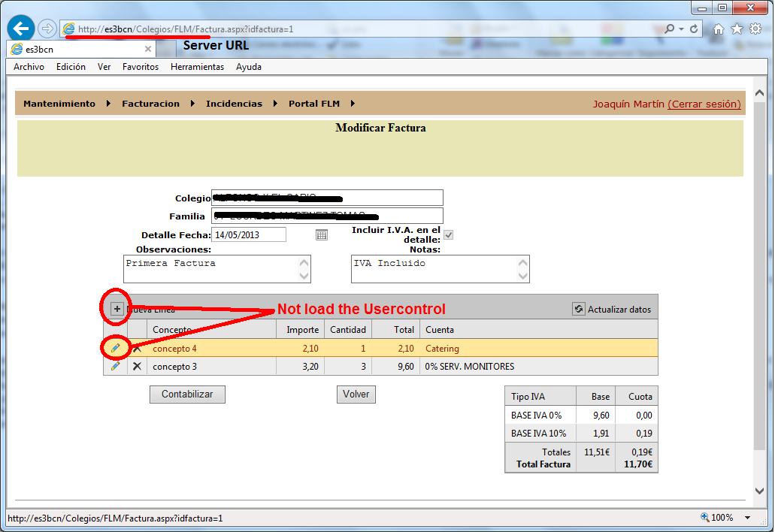
Task: Click Observaciones box scroll up arrow
Action: click(x=304, y=262)
